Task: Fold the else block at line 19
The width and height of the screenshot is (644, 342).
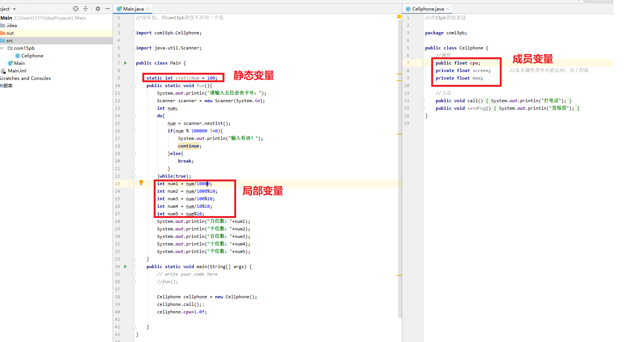Action: [x=134, y=153]
